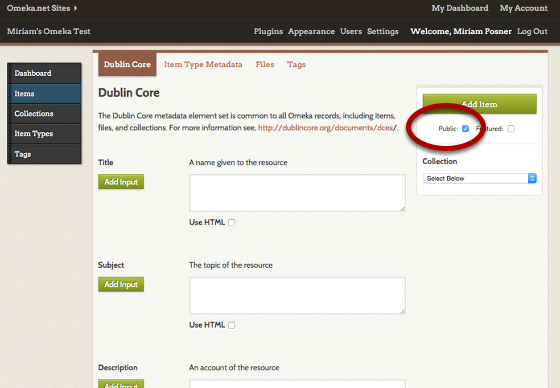Open Users in the top navigation
The width and height of the screenshot is (560, 388).
tap(351, 31)
